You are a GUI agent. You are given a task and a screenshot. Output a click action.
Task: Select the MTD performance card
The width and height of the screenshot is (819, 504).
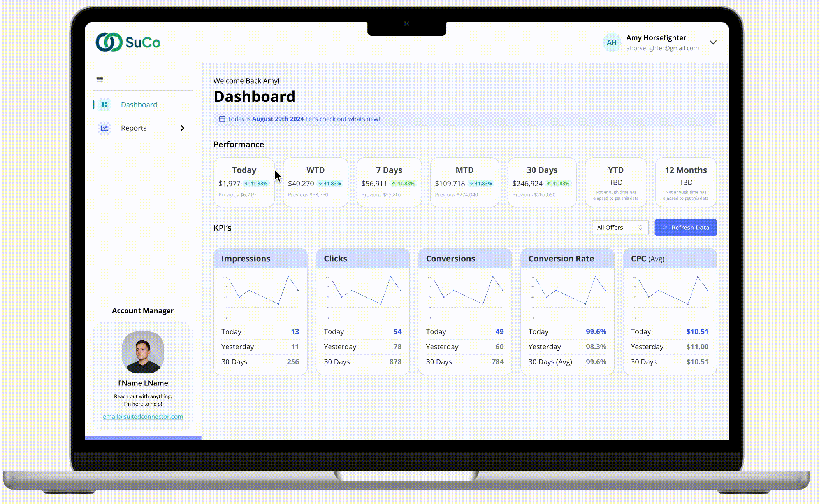[x=464, y=182]
